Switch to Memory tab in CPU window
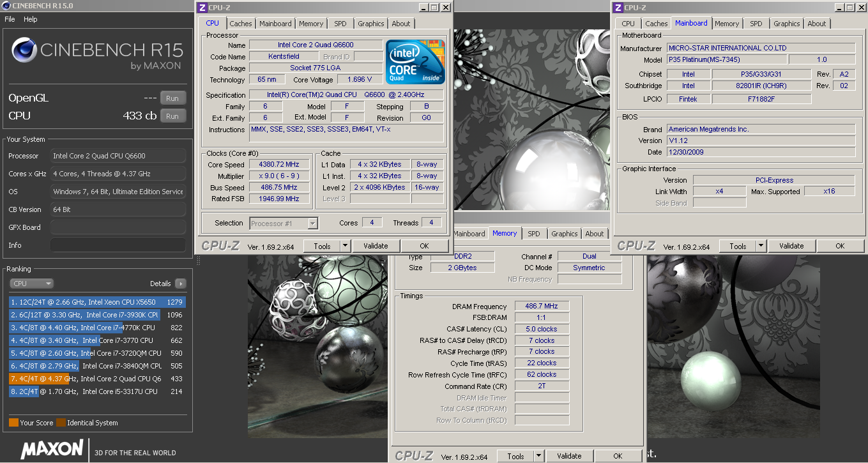 311,24
